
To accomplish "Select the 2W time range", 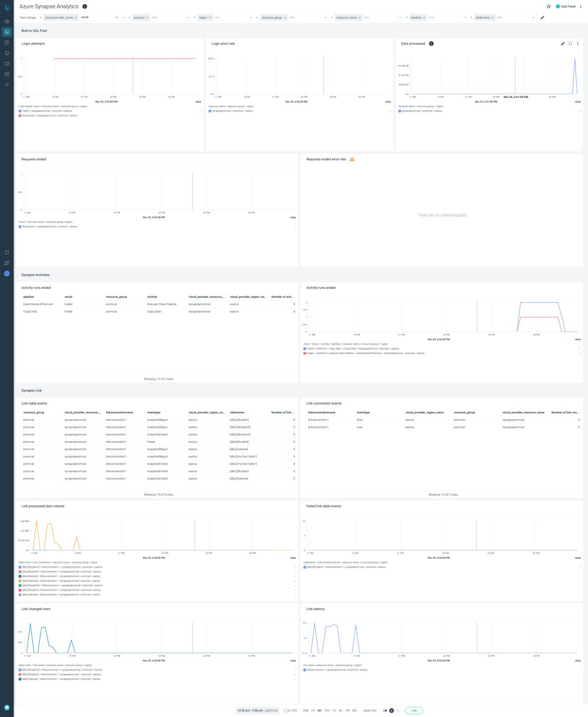I will pos(354,711).
